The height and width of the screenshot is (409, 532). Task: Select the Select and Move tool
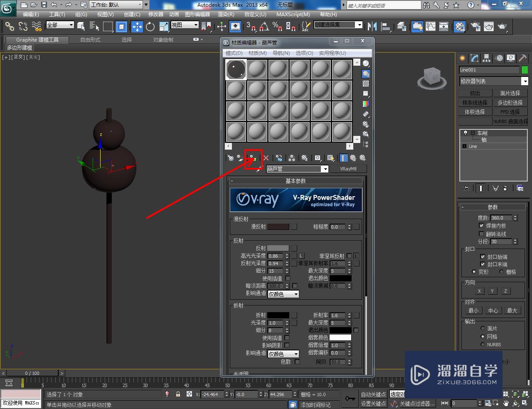pos(137,27)
